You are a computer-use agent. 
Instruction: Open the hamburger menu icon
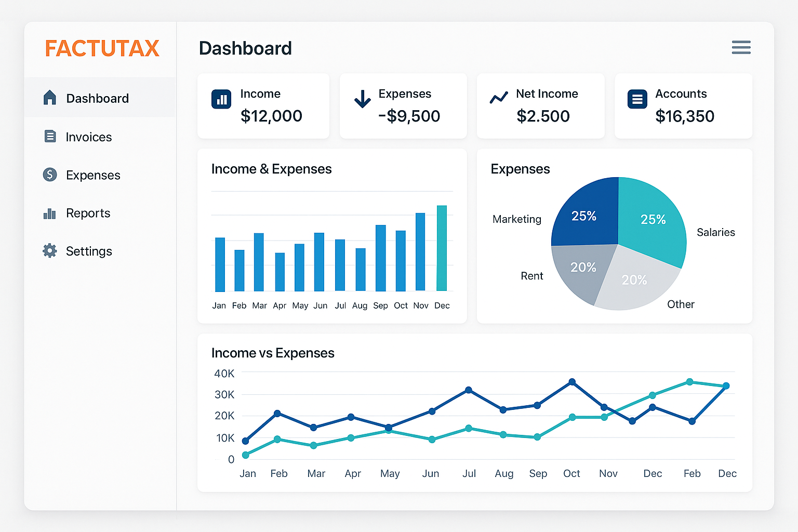click(741, 47)
